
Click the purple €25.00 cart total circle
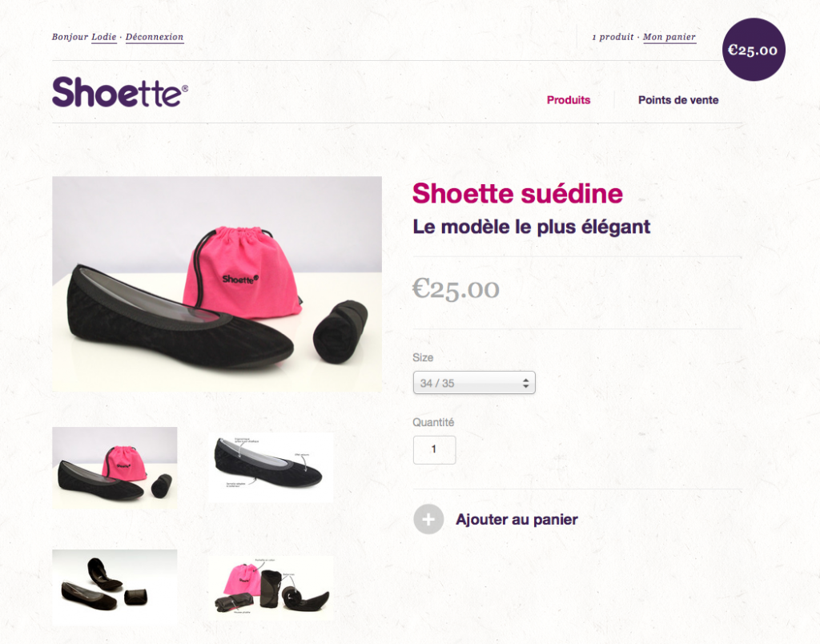tap(754, 50)
